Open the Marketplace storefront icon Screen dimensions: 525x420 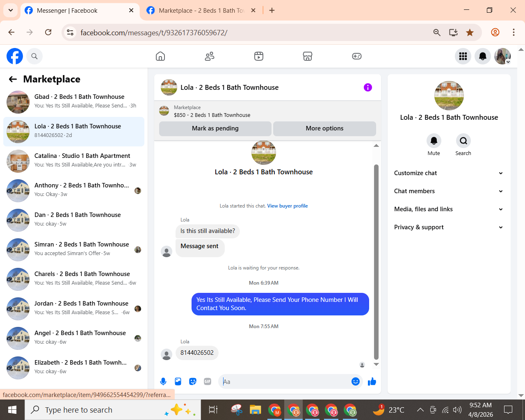point(308,56)
